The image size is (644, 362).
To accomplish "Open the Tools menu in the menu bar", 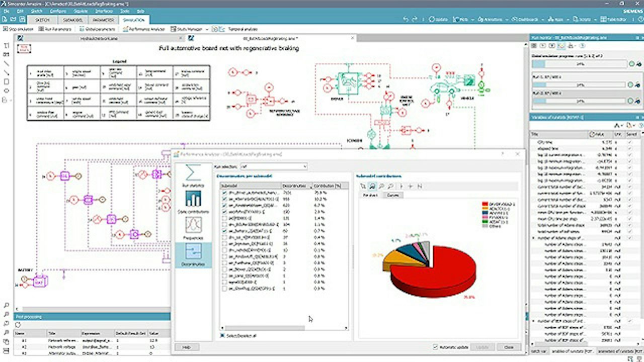I will [124, 11].
